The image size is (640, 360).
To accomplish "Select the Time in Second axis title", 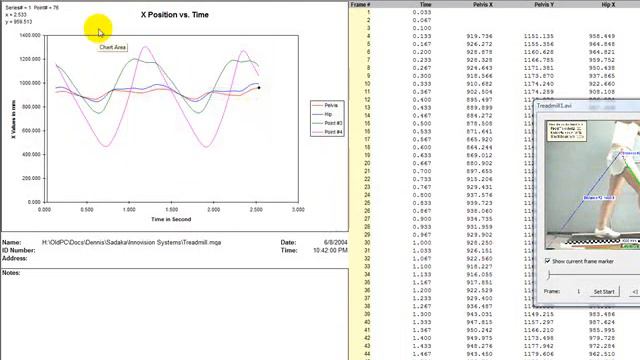I will pos(171,219).
